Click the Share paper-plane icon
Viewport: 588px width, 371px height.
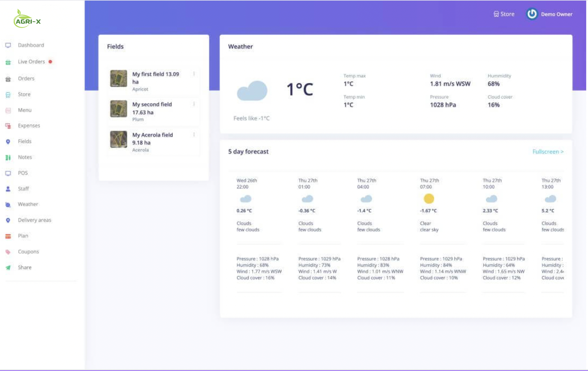coord(8,268)
